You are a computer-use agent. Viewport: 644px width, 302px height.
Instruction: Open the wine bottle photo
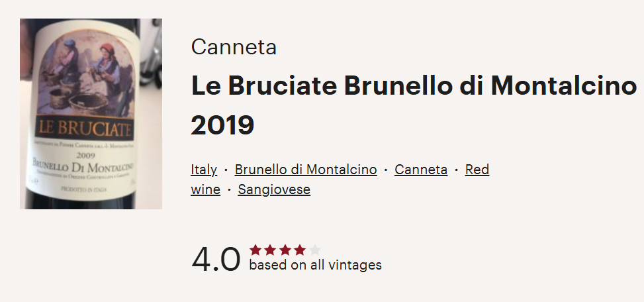[x=91, y=113]
